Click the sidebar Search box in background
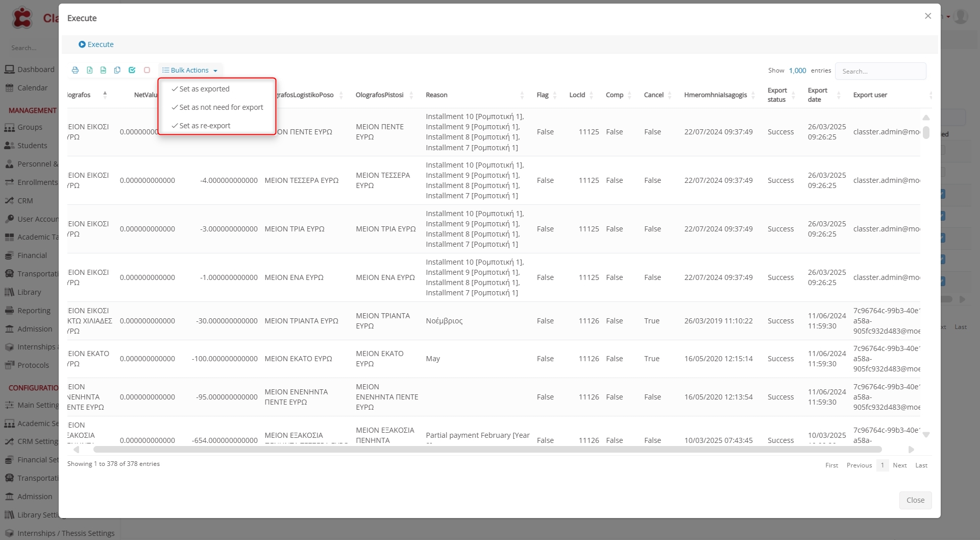980x540 pixels. pos(31,48)
